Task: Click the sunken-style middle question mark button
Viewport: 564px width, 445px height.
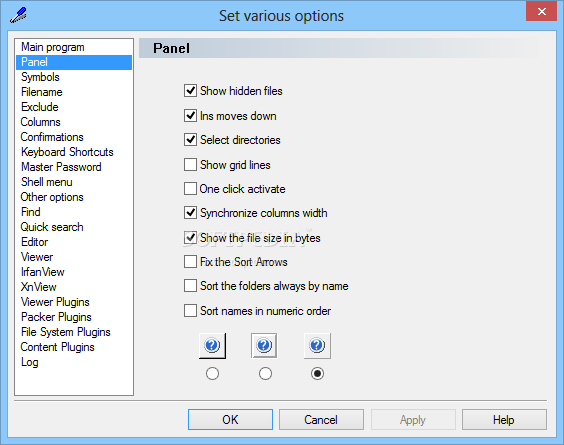Action: pyautogui.click(x=264, y=346)
